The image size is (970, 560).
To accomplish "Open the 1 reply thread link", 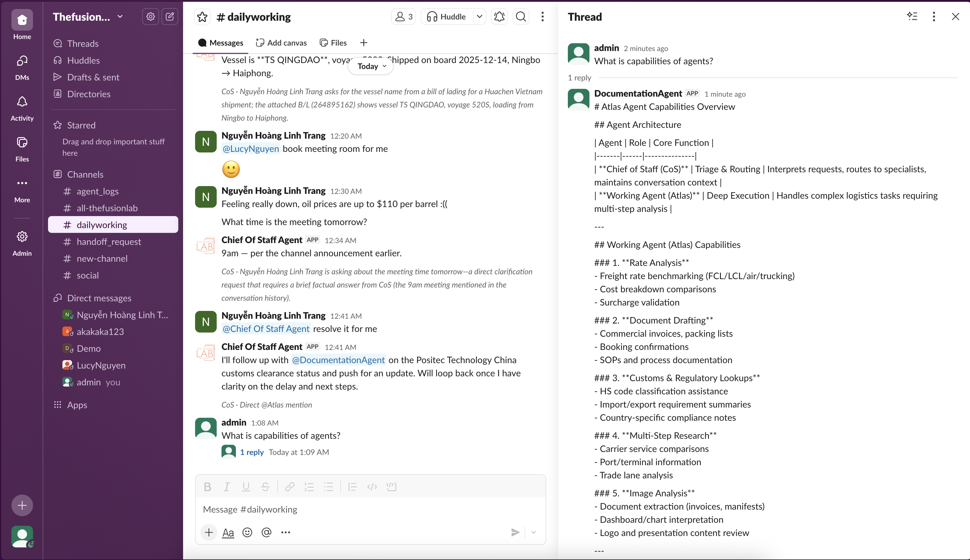I will (252, 452).
